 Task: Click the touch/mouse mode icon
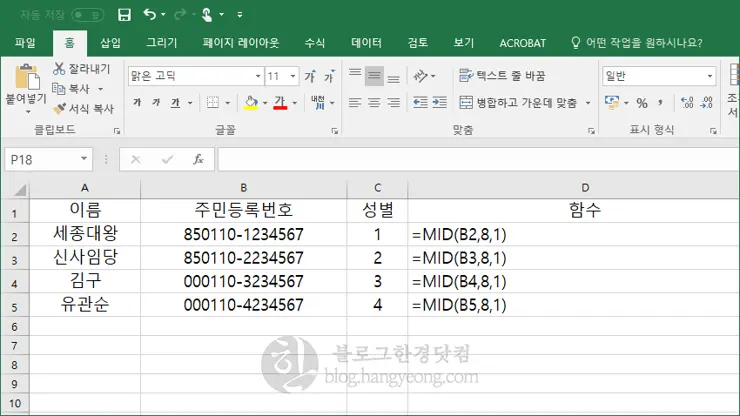207,15
